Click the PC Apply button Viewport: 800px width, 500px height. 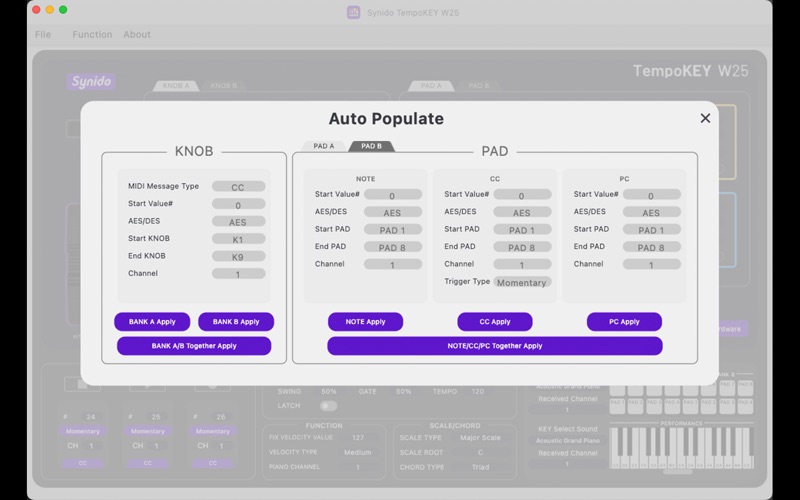(624, 322)
